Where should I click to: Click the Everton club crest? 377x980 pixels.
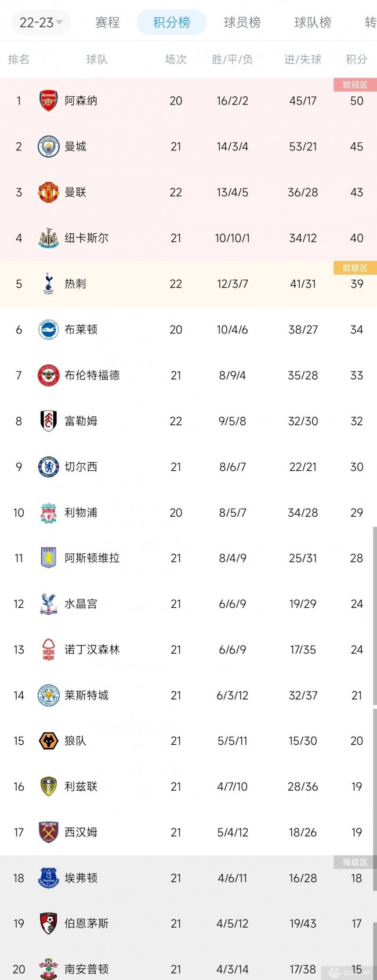49,878
